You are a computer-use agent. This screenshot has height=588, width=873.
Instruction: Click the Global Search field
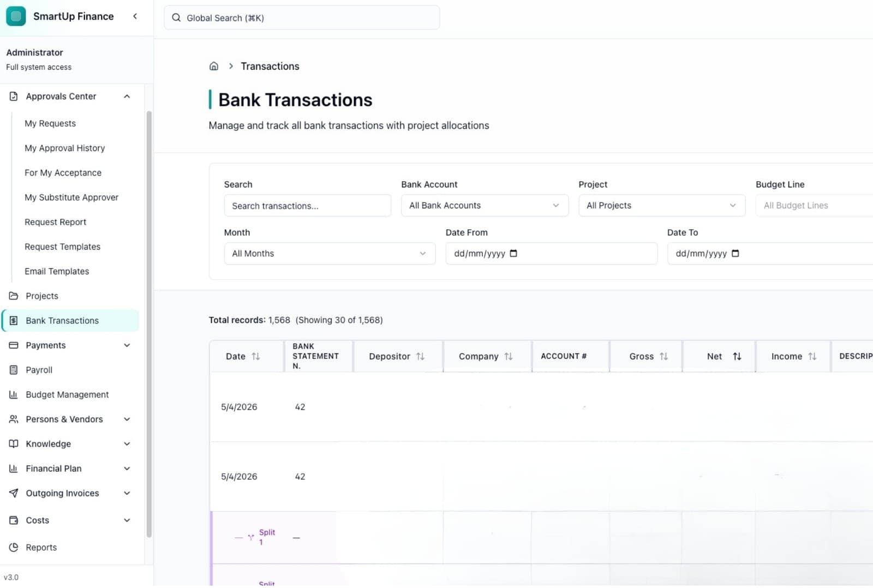302,18
